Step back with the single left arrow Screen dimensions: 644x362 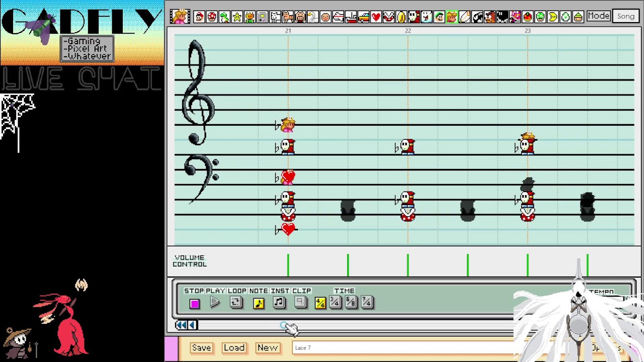tap(192, 325)
